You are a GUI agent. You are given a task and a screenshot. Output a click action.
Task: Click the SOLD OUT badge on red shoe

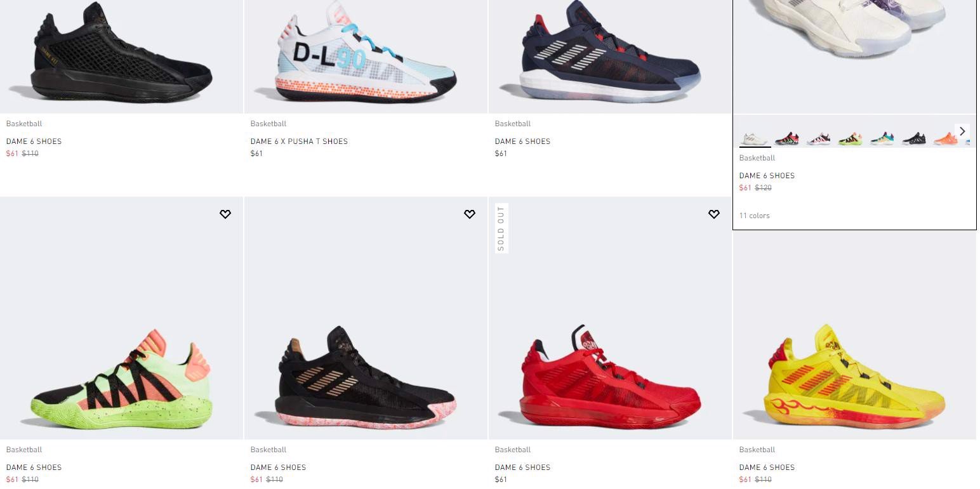(501, 228)
